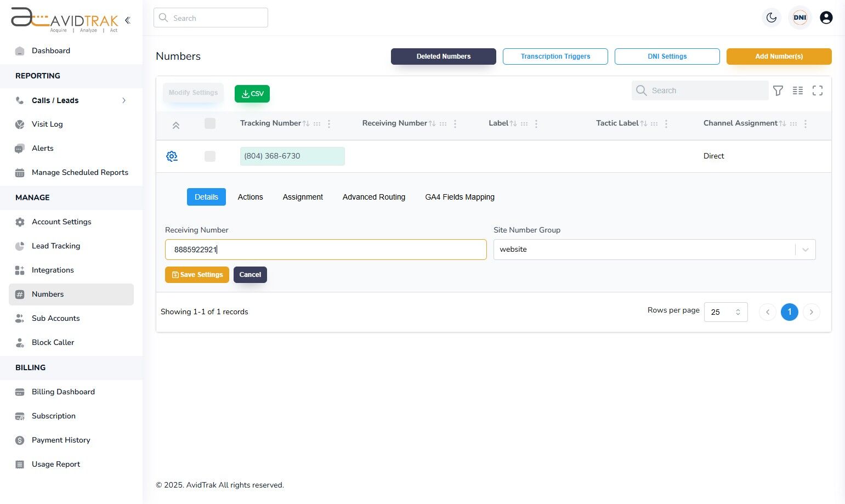Screen dimensions: 845x504
Task: Click the Transcription Triggers button
Action: (555, 56)
